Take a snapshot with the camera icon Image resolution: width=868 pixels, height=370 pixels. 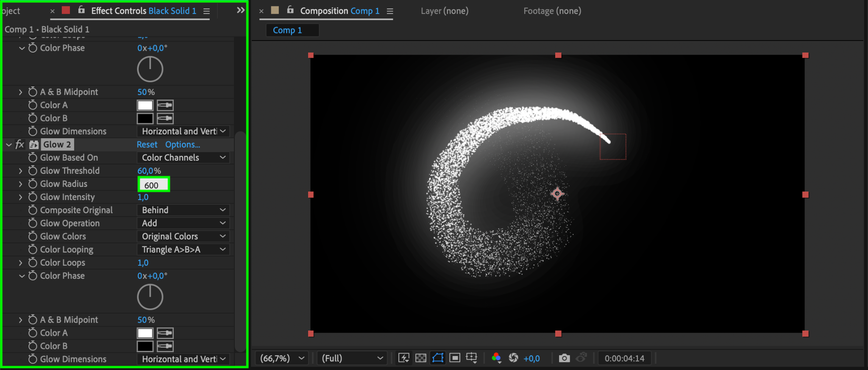coord(564,358)
